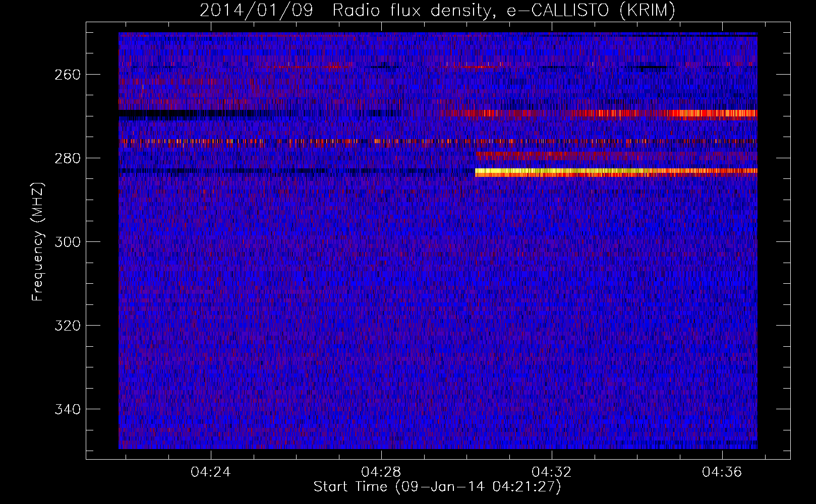816x504 pixels.
Task: Click the plot title 'Radio flux density, e-CALLISTO (KRIM)'
Action: click(x=503, y=10)
